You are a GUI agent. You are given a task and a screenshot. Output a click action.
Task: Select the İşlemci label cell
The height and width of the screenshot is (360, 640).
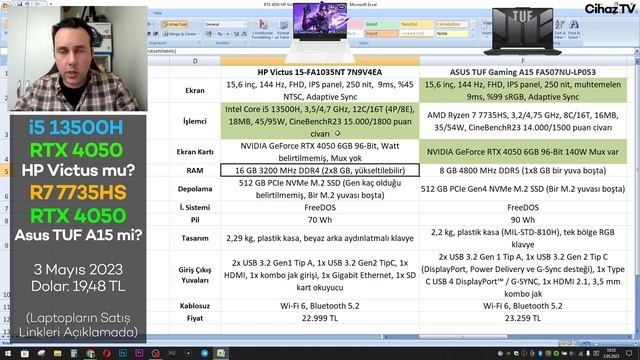(x=195, y=121)
